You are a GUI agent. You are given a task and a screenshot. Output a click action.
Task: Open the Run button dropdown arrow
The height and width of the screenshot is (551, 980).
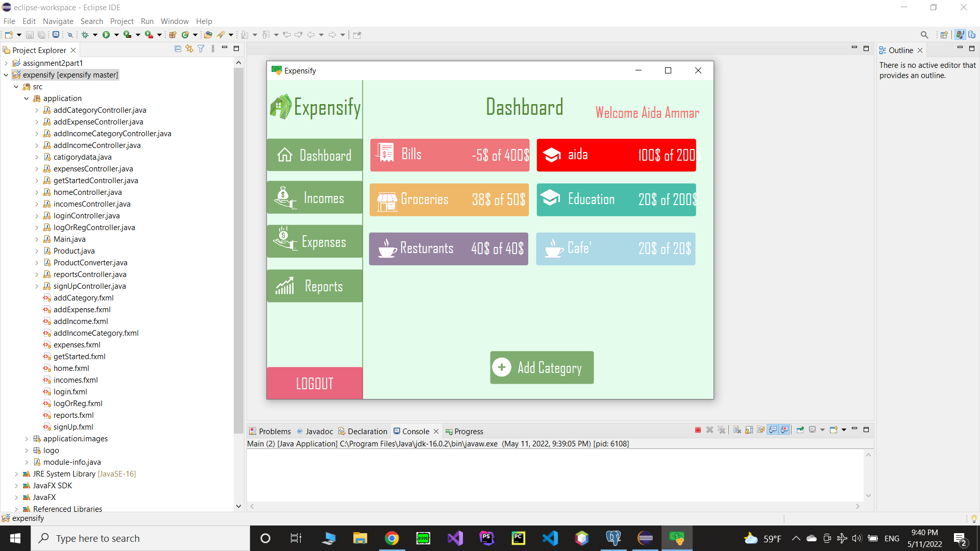tap(116, 35)
